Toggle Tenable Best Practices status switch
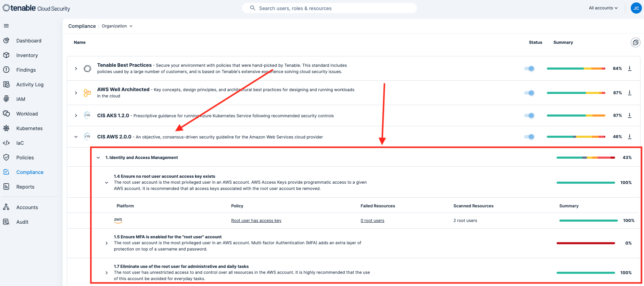This screenshot has height=286, width=644. pyautogui.click(x=529, y=69)
